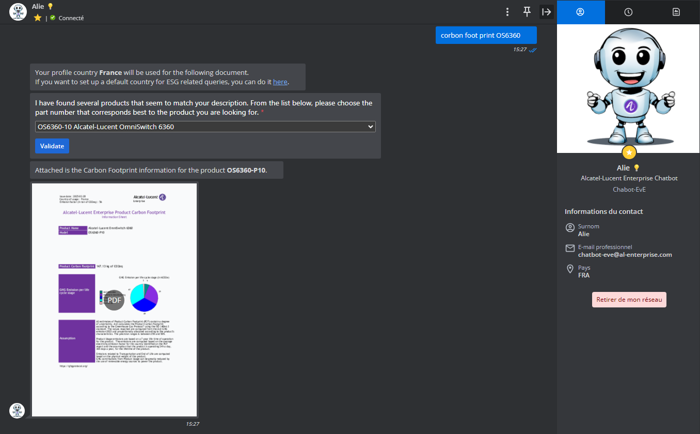Click the lightbulb icon next to Alie's name in header
Viewport: 700px width, 434px height.
tap(50, 6)
